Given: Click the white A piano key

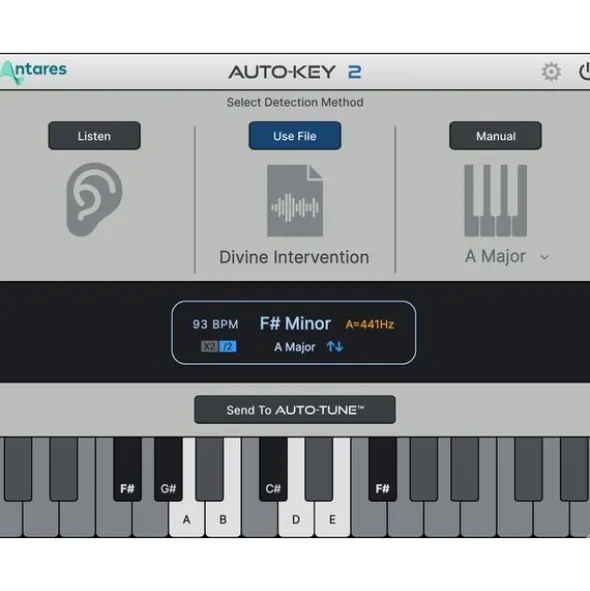Looking at the screenshot, I should (187, 519).
